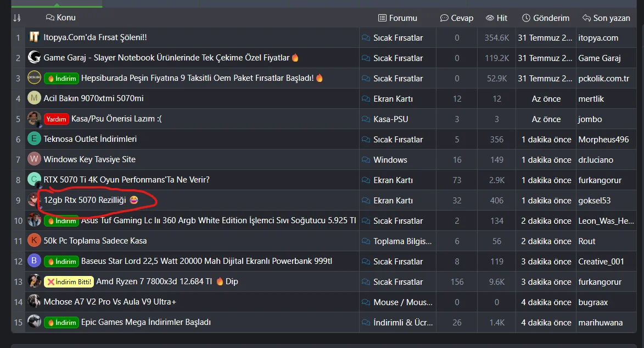644x348 pixels.
Task: Click the 'W' avatar next to Windows Key thread
Action: tap(34, 159)
